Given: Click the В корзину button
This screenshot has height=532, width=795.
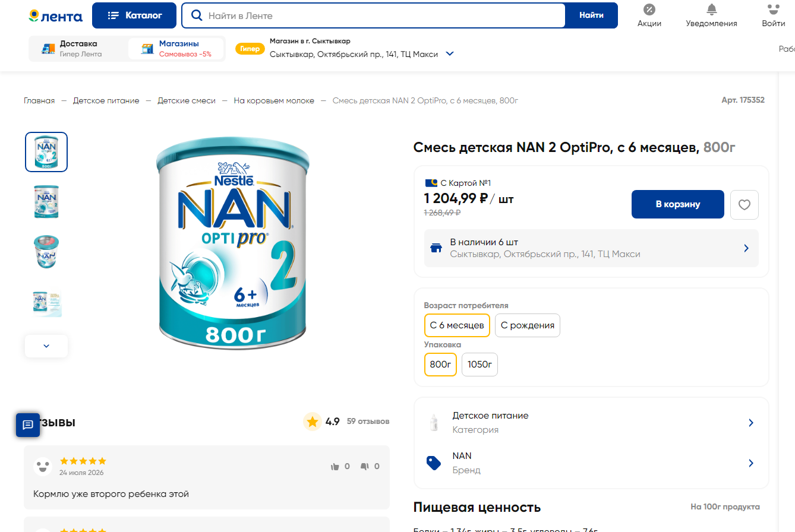Looking at the screenshot, I should 678,204.
